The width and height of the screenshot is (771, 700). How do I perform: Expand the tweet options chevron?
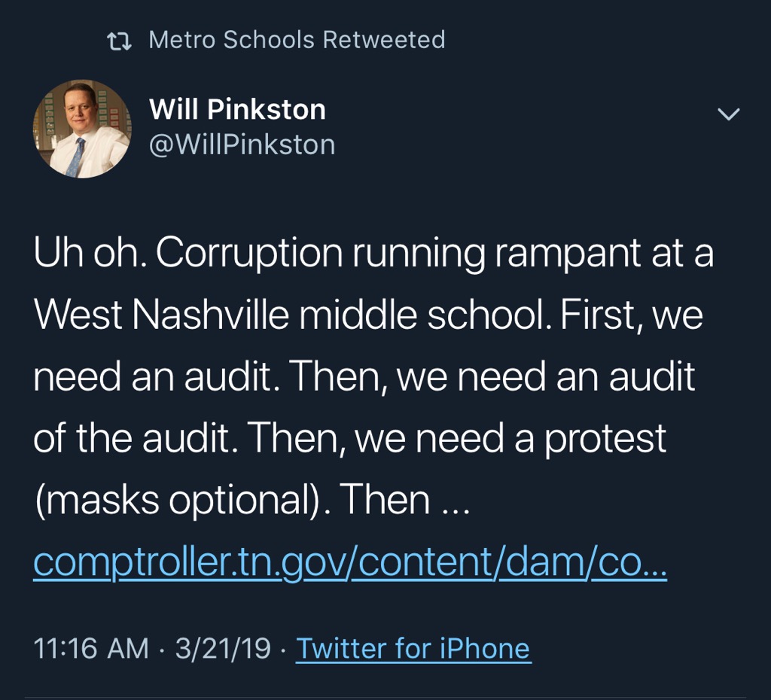tap(728, 114)
